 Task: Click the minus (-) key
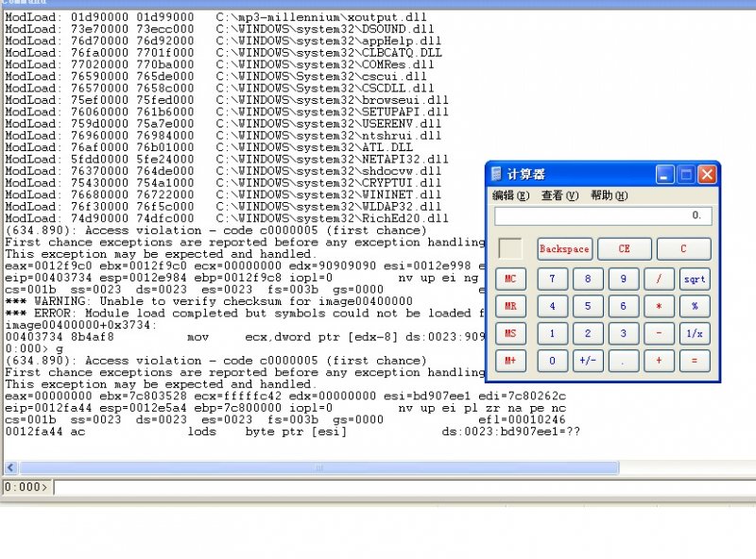point(659,333)
